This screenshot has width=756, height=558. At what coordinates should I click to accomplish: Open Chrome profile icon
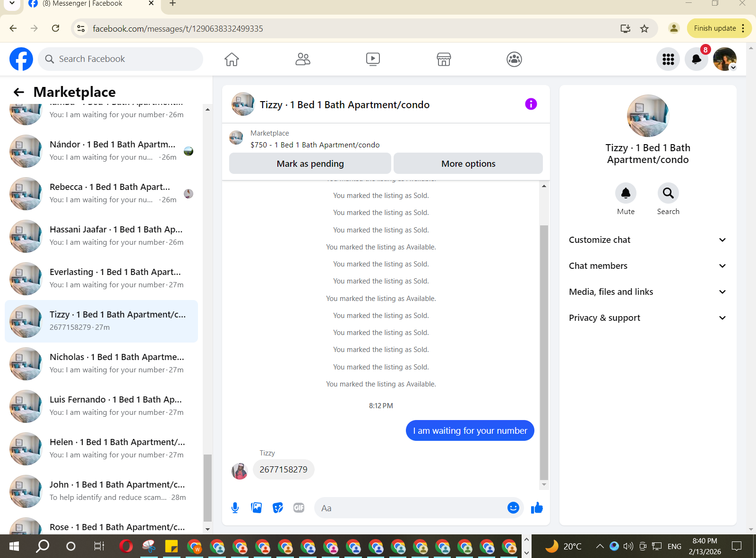[674, 28]
